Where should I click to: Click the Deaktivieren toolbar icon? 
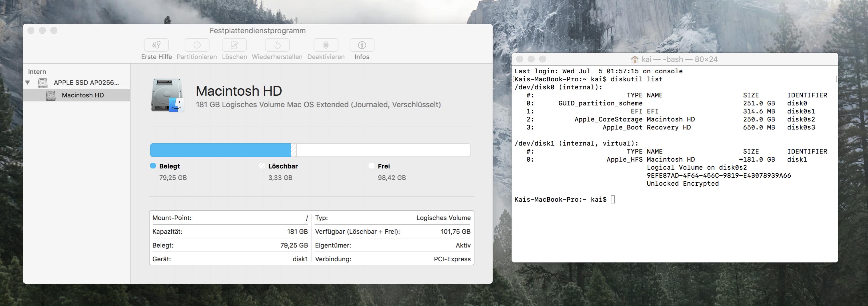pyautogui.click(x=326, y=45)
